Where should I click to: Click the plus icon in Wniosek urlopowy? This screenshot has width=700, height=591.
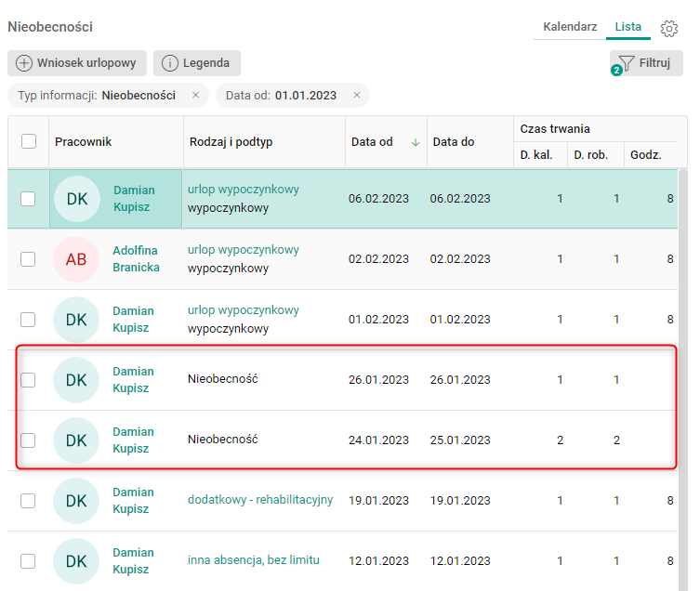(24, 63)
